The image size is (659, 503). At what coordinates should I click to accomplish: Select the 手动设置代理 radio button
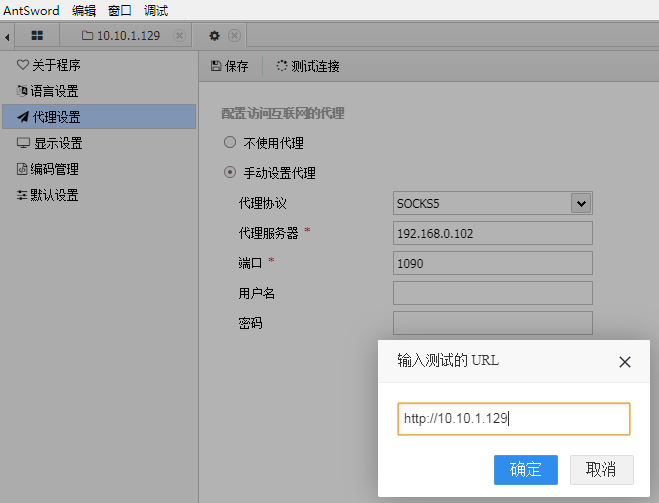tap(230, 172)
